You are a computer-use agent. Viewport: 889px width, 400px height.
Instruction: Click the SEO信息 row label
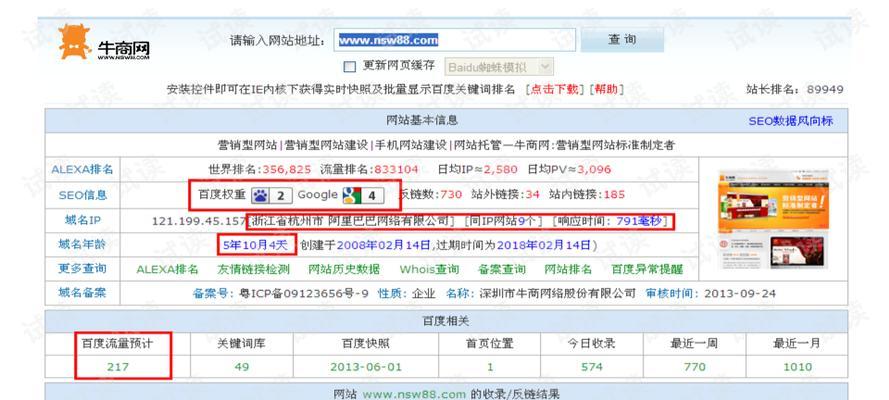(82, 195)
